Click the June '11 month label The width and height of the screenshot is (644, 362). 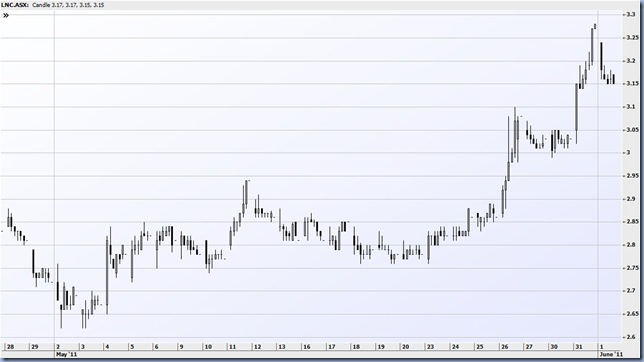(611, 354)
